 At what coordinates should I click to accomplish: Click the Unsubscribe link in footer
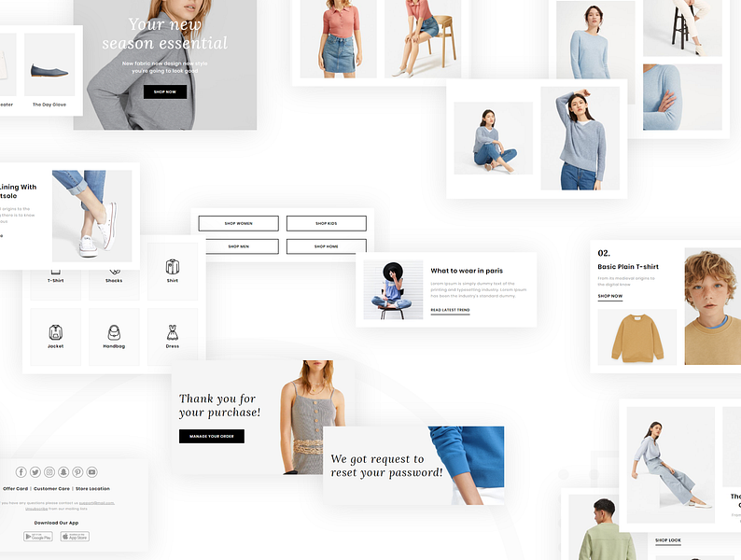tap(36, 509)
